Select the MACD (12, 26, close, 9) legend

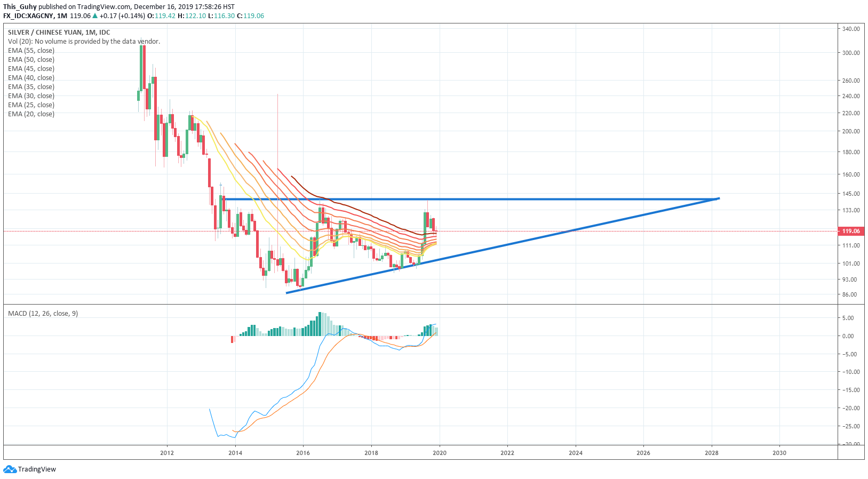point(43,314)
